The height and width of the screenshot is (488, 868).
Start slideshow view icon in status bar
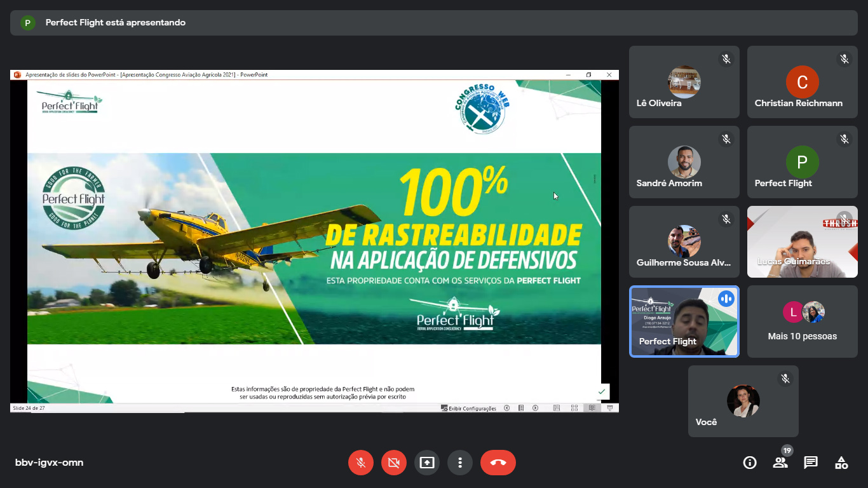coord(610,408)
